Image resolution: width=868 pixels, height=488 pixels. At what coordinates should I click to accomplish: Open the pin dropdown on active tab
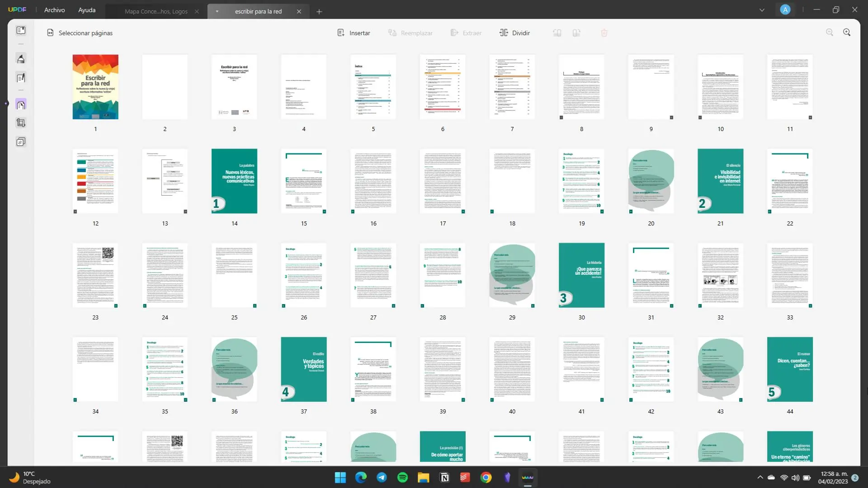217,12
